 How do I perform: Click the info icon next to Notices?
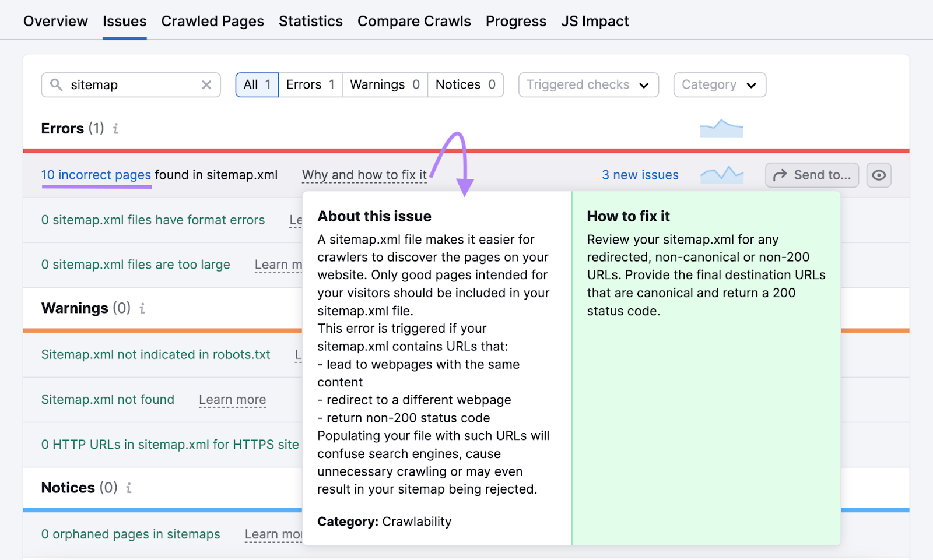(128, 488)
